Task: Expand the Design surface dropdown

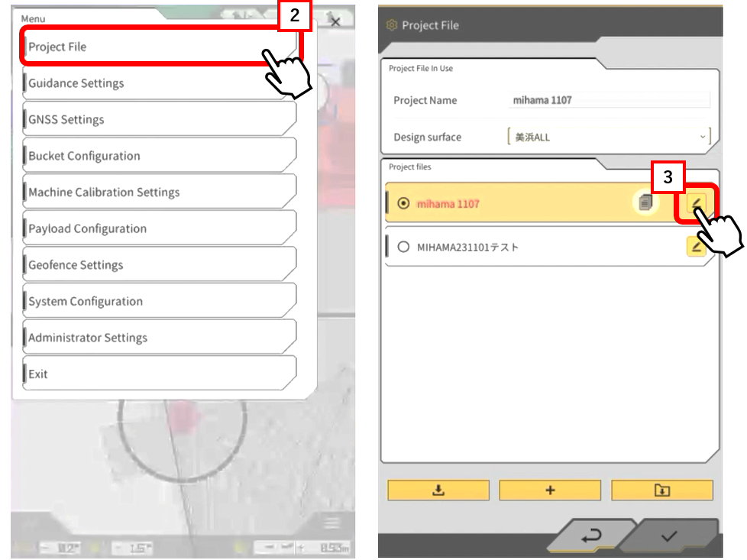Action: 609,138
